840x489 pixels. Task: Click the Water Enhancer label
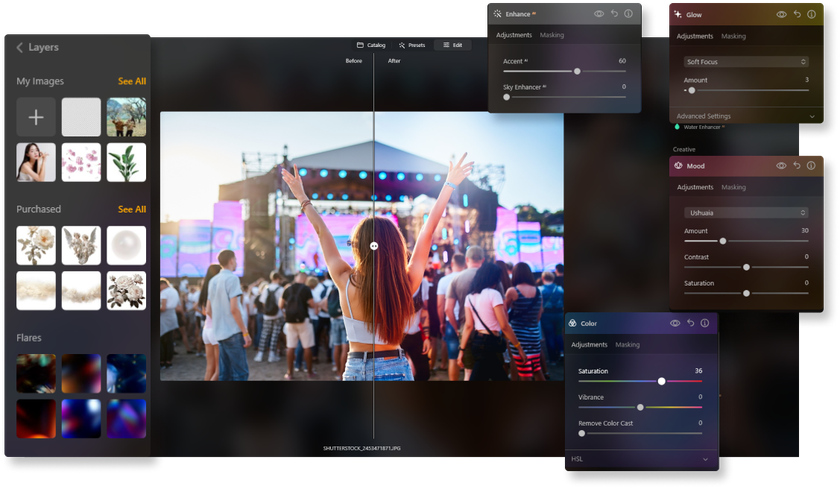[x=703, y=127]
